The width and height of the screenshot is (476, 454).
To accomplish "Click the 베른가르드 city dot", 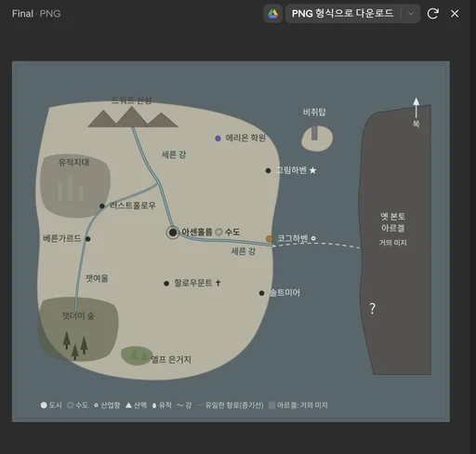I will (x=87, y=239).
